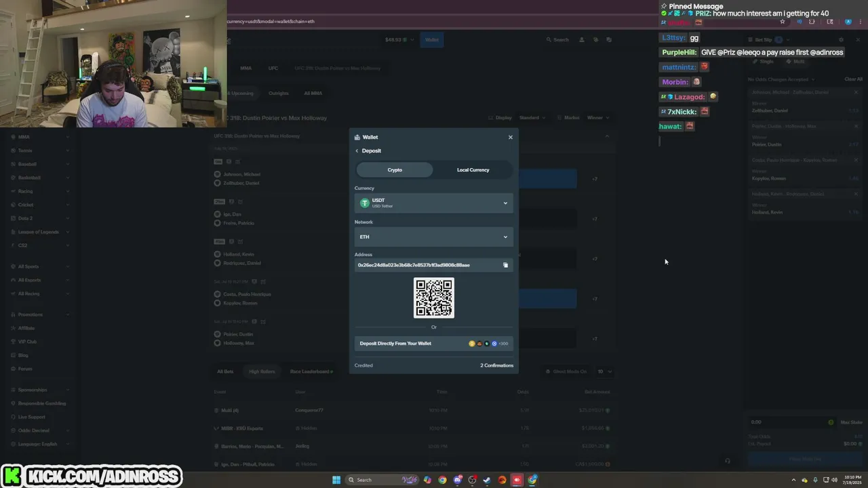Open the Blog link
868x488 pixels.
(x=23, y=355)
